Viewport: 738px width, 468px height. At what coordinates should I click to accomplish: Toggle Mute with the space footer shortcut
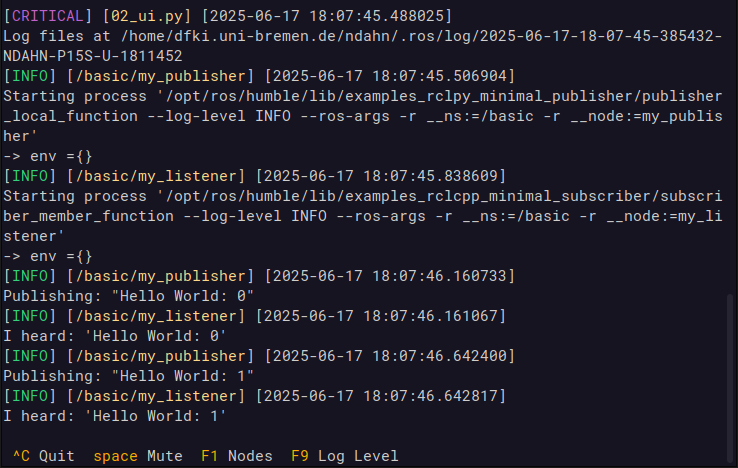coord(137,456)
